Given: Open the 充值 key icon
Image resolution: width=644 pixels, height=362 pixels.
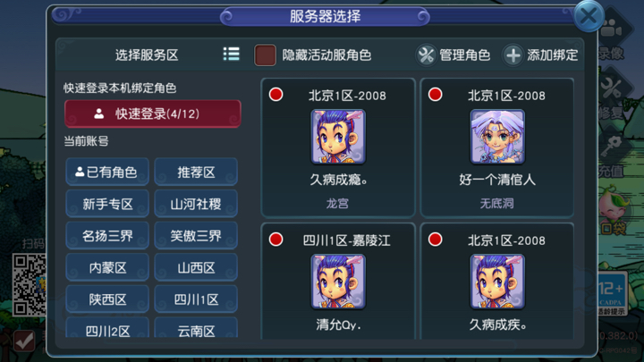Looking at the screenshot, I should point(612,147).
